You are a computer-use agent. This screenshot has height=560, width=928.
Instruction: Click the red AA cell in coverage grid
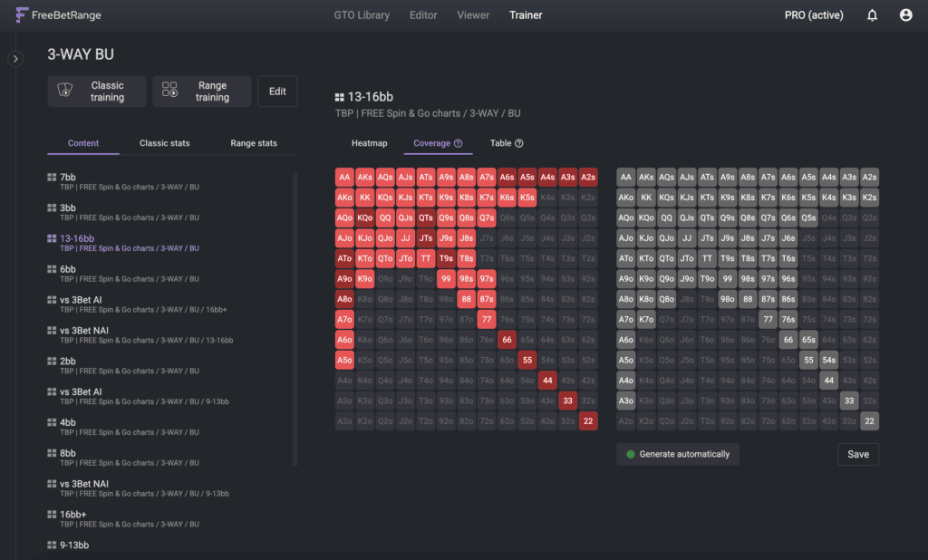pyautogui.click(x=344, y=178)
